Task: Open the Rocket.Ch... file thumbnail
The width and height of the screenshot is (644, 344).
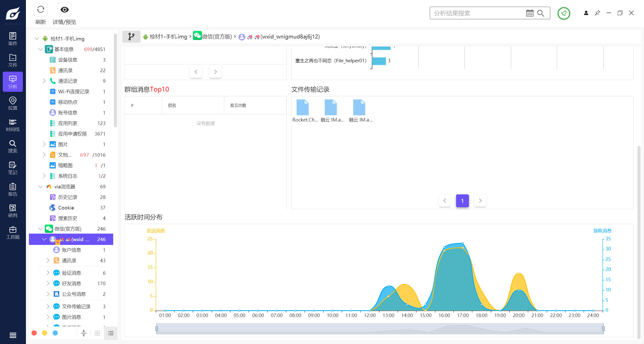Action: click(x=302, y=108)
